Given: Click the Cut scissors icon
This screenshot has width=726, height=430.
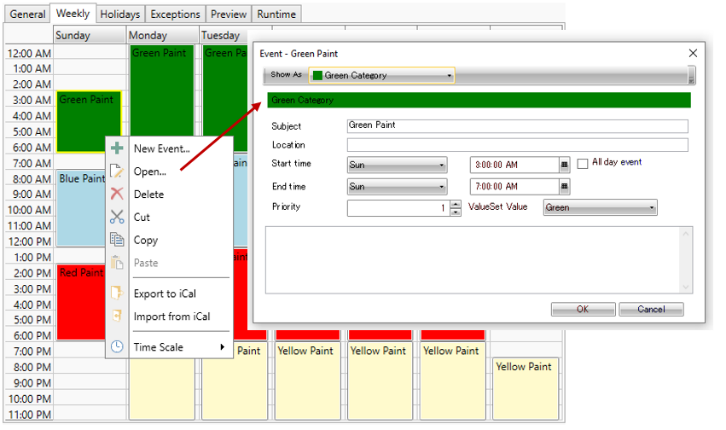Looking at the screenshot, I should [x=117, y=217].
